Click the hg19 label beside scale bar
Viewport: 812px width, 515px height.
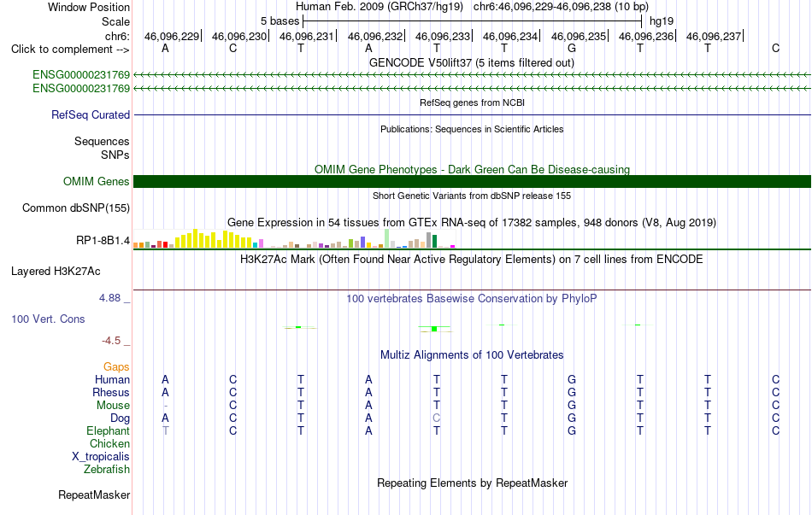662,21
